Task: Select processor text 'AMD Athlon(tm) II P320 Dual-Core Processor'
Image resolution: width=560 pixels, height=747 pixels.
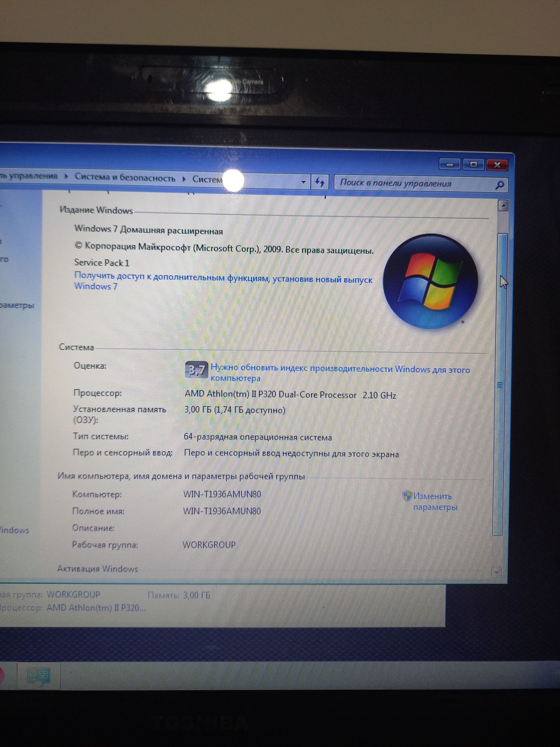Action: click(x=271, y=394)
